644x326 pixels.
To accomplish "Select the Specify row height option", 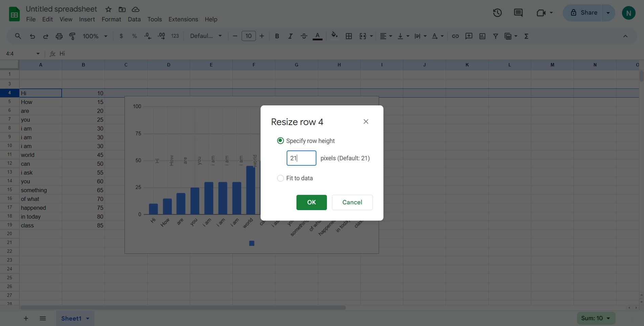I will point(281,141).
